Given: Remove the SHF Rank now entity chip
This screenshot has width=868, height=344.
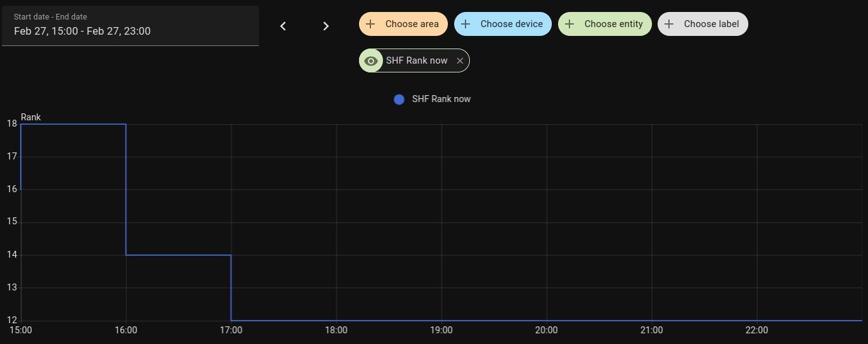Looking at the screenshot, I should pos(460,61).
